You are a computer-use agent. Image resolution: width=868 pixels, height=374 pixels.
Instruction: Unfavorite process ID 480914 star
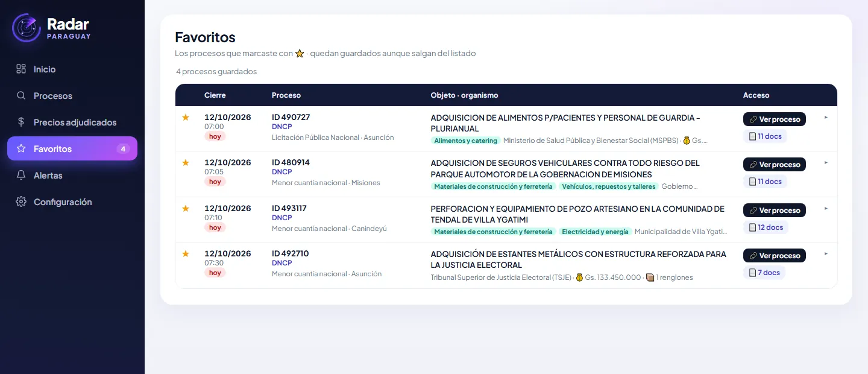186,162
